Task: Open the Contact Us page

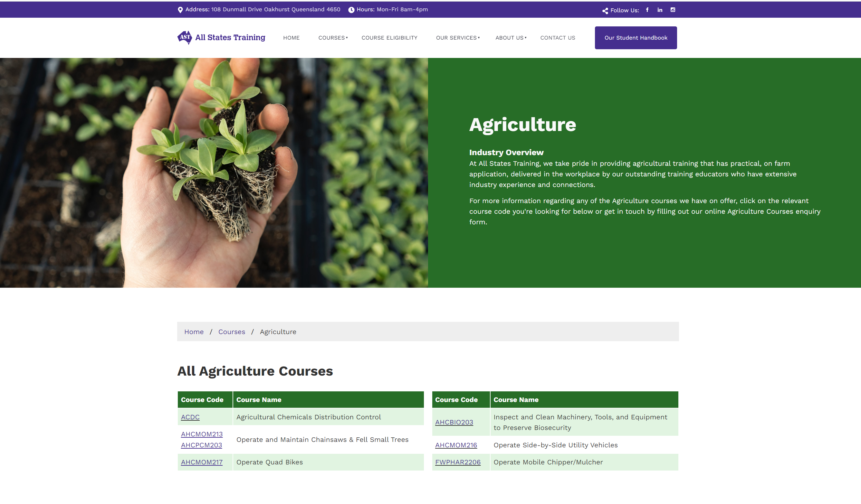Action: coord(558,38)
